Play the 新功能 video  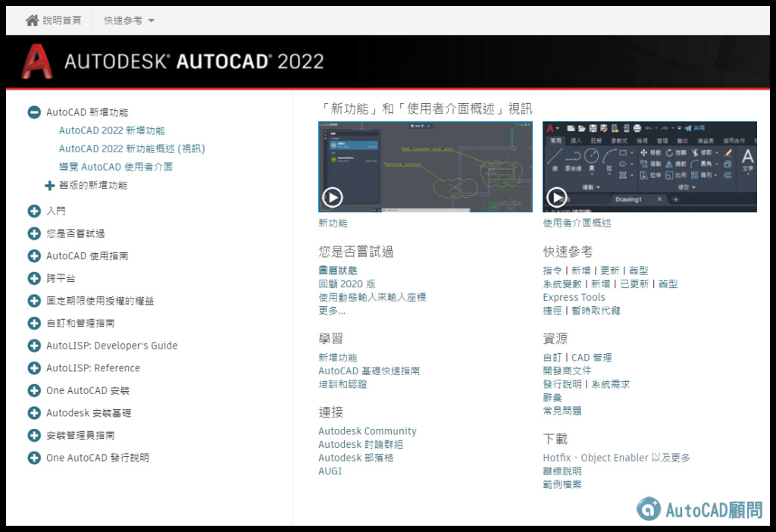[x=333, y=198]
